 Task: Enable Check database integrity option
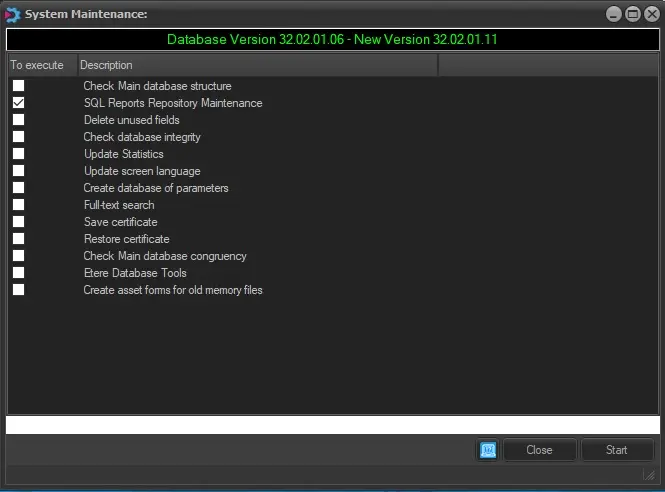(x=19, y=137)
